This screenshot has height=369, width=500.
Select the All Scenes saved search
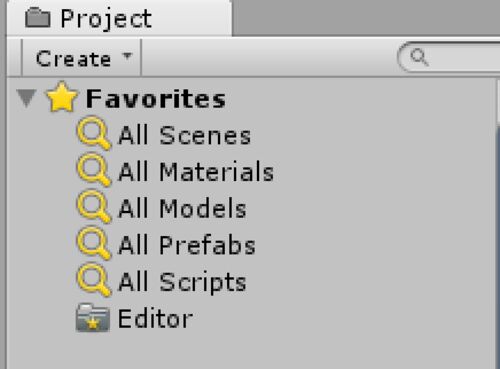click(184, 135)
